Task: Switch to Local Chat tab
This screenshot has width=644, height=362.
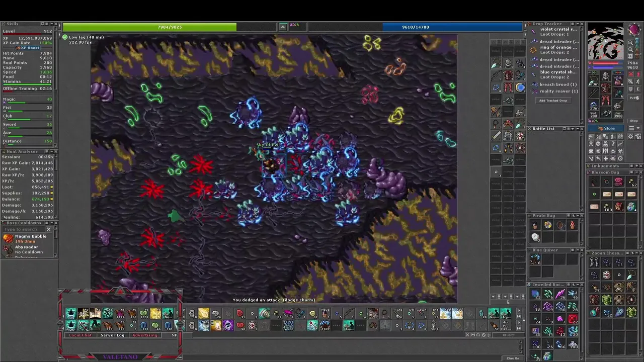Action: (x=80, y=335)
